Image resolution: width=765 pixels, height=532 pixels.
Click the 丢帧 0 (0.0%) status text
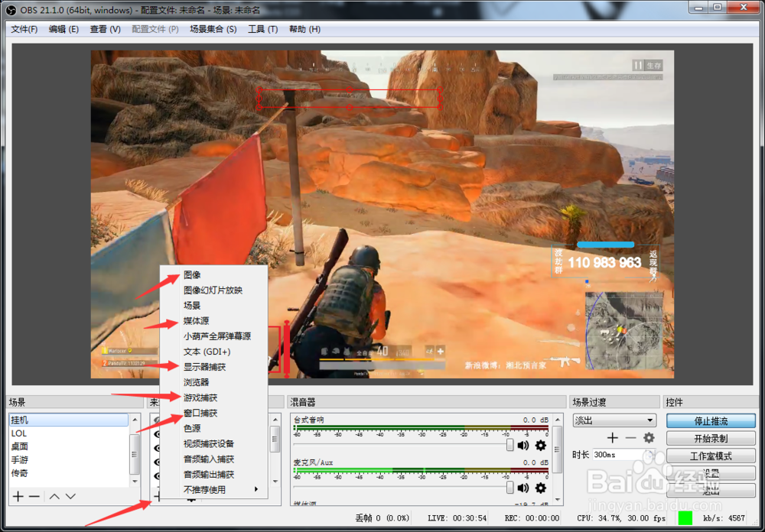tap(382, 517)
